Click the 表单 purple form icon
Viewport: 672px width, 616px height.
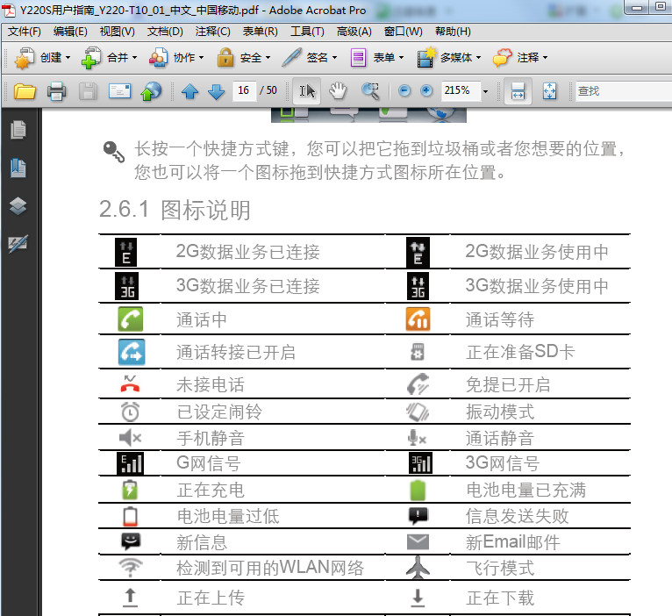[x=358, y=57]
